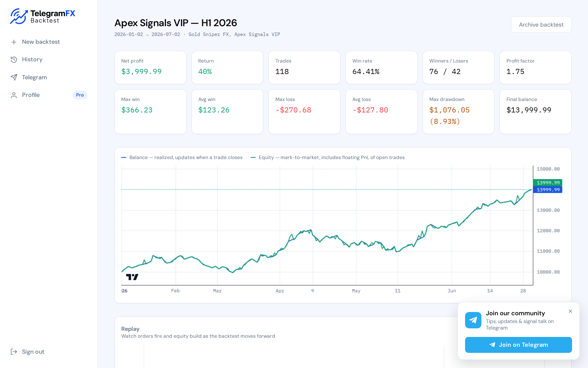The width and height of the screenshot is (588, 368).
Task: Click the Replay description line
Action: pos(198,336)
